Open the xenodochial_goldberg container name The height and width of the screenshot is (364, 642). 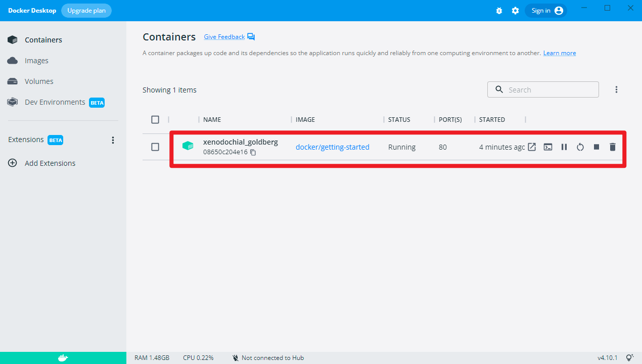[241, 142]
